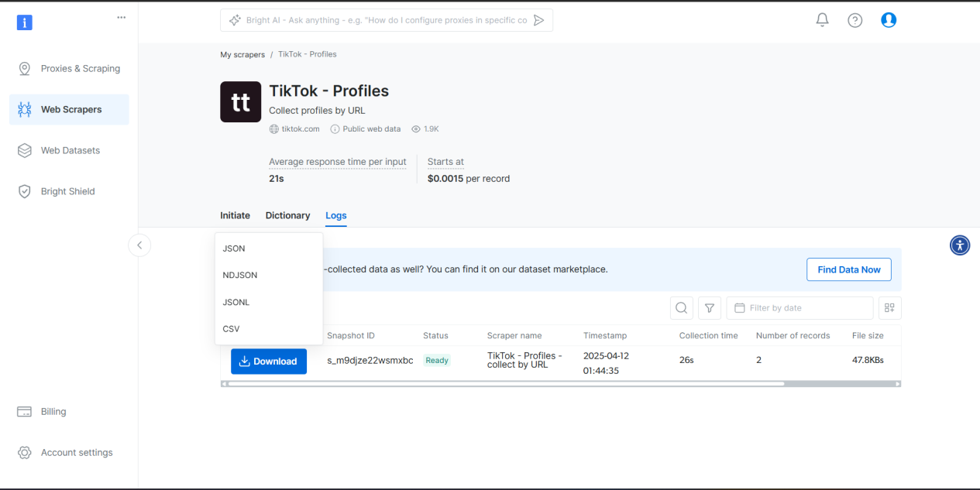
Task: Open Web Datasets in the sidebar
Action: (70, 150)
